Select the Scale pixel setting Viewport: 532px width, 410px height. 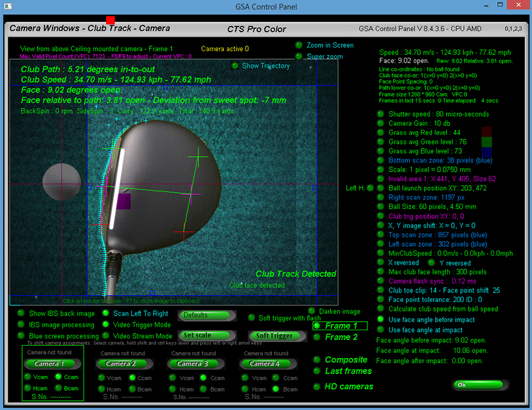click(380, 170)
